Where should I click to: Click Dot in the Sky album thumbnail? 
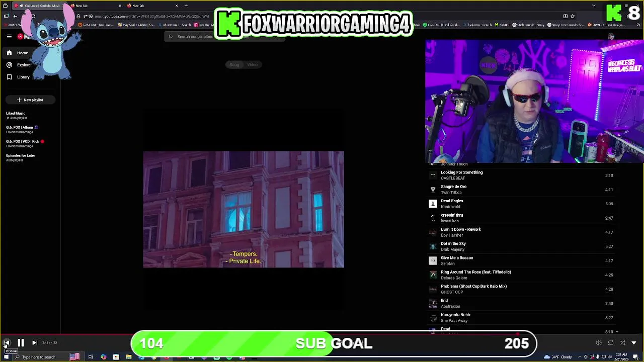(x=433, y=246)
